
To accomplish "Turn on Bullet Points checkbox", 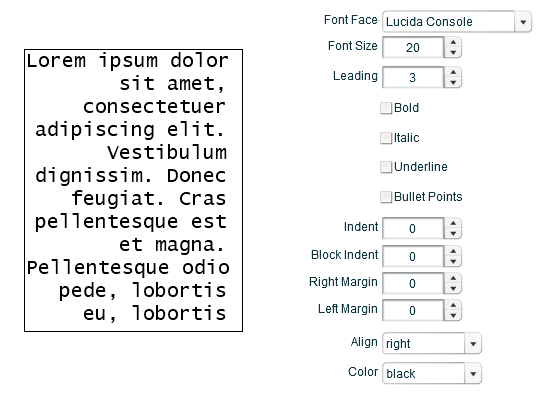I will pos(386,197).
